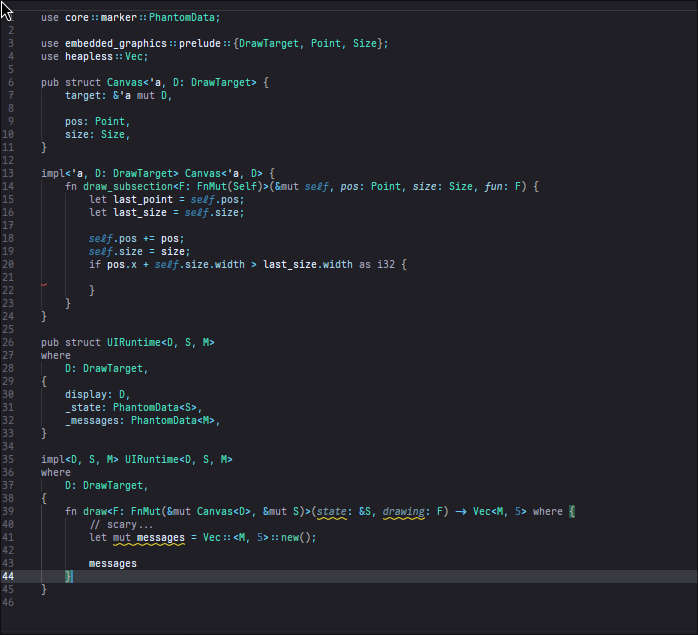The image size is (698, 635).
Task: Click the 'where' keyword on line 27
Action: pos(56,355)
